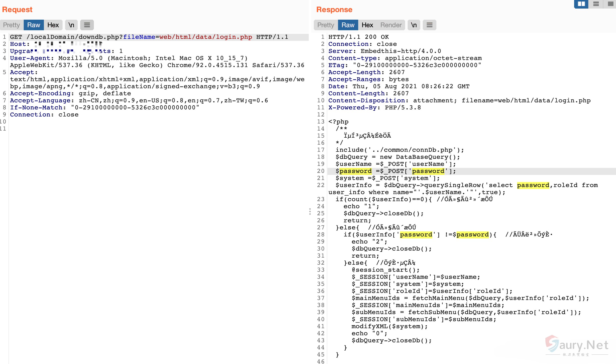Open Request panel hamburger options menu
The image size is (616, 364).
[x=87, y=25]
